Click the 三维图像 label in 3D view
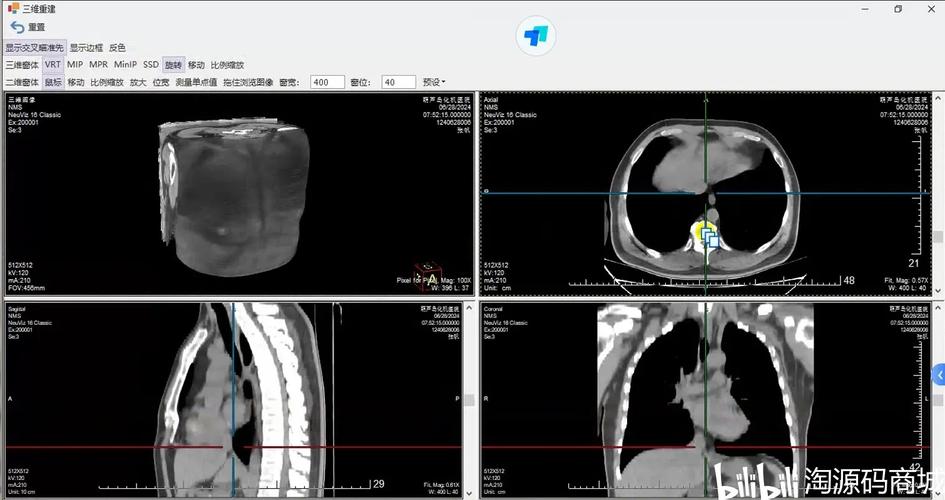Screen dimensions: 945x500 click(x=22, y=99)
